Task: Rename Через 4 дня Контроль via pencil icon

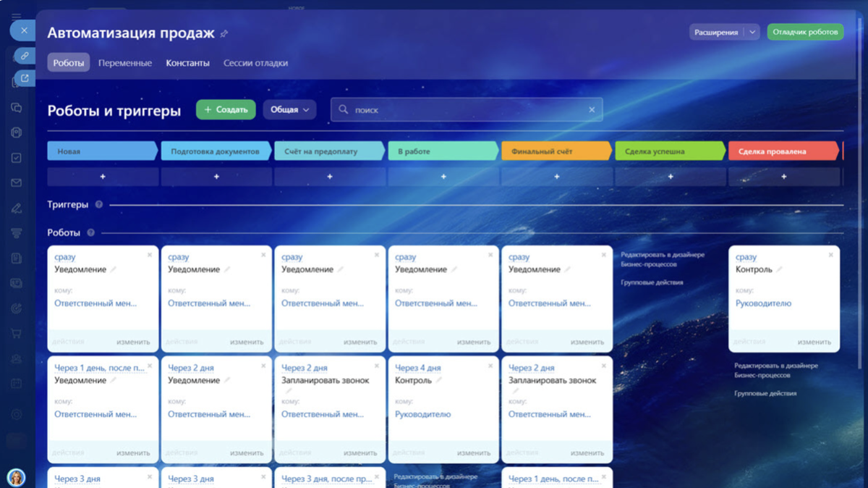Action: (x=438, y=380)
